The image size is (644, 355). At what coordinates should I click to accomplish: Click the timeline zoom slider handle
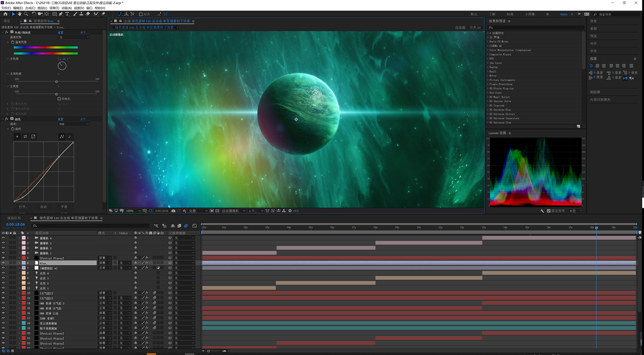[x=208, y=351]
